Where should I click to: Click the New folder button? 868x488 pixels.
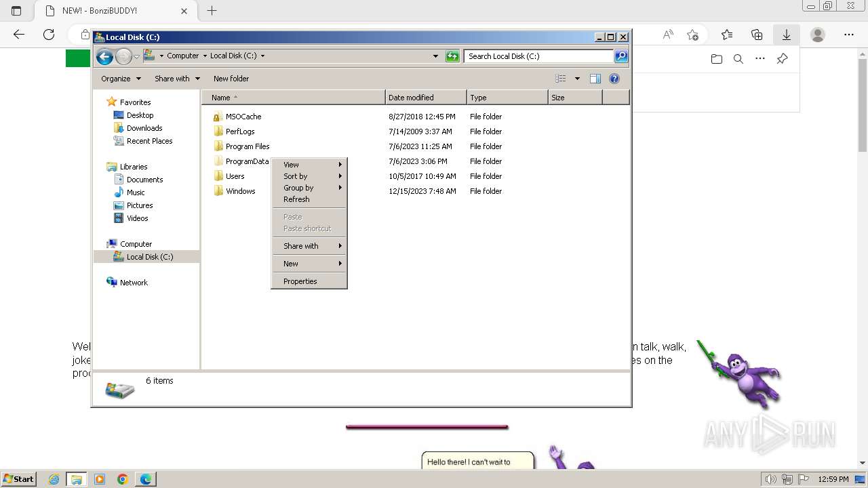(x=231, y=79)
